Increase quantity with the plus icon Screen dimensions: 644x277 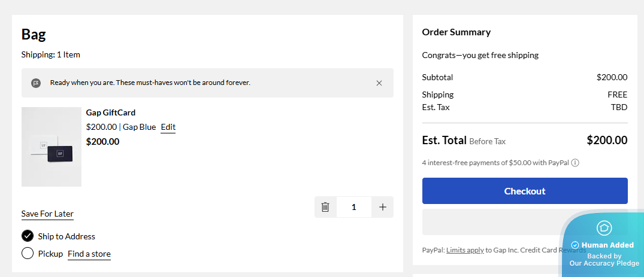pos(383,207)
